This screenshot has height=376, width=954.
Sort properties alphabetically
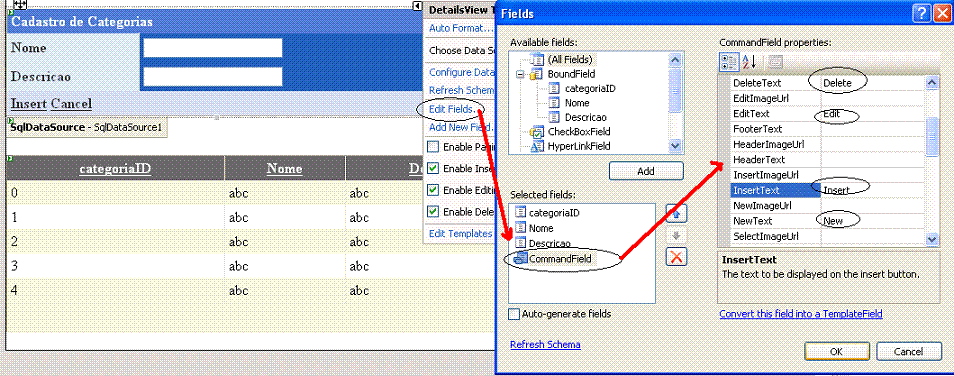coord(748,61)
